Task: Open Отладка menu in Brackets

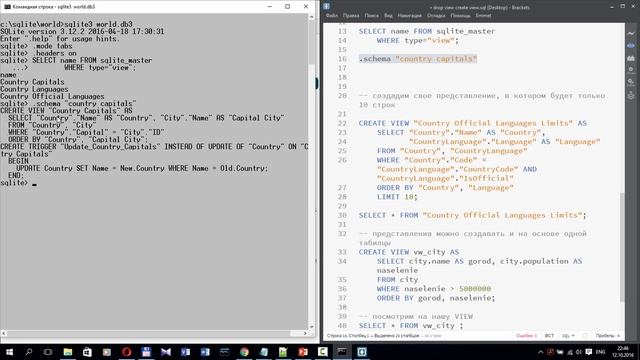Action: click(x=436, y=16)
